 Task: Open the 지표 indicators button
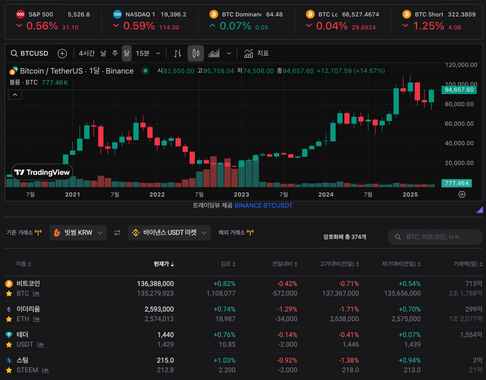click(x=256, y=53)
